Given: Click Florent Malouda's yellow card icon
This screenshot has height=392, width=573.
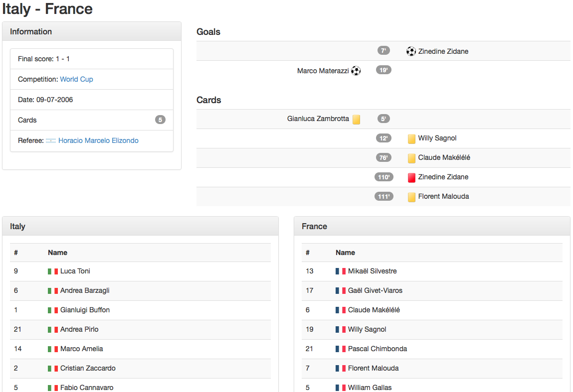Looking at the screenshot, I should pyautogui.click(x=411, y=197).
